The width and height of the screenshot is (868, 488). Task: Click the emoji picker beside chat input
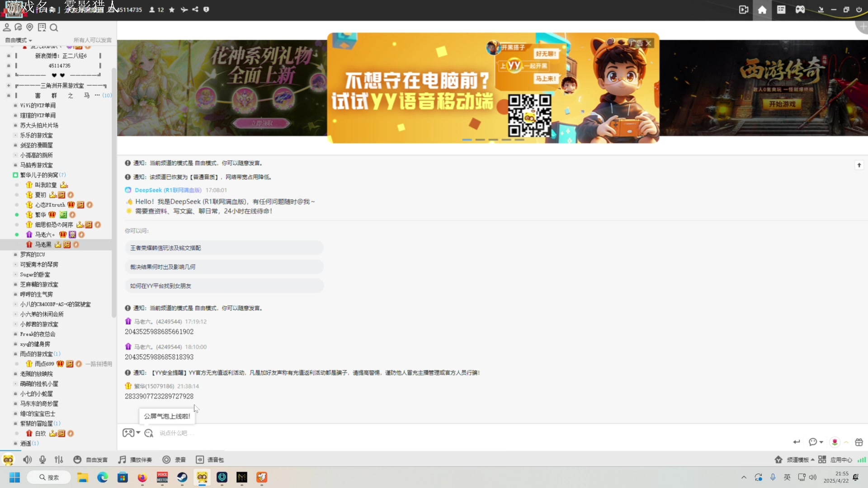pos(148,433)
